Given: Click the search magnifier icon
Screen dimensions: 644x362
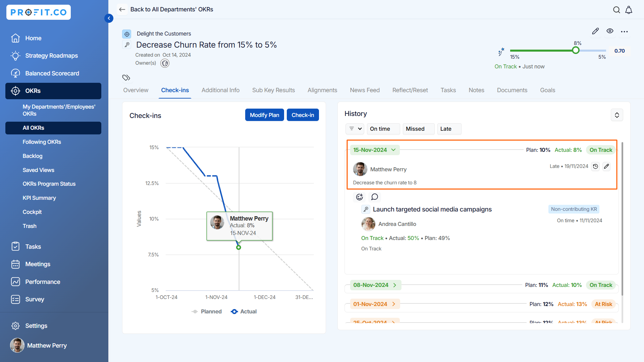Looking at the screenshot, I should [616, 10].
